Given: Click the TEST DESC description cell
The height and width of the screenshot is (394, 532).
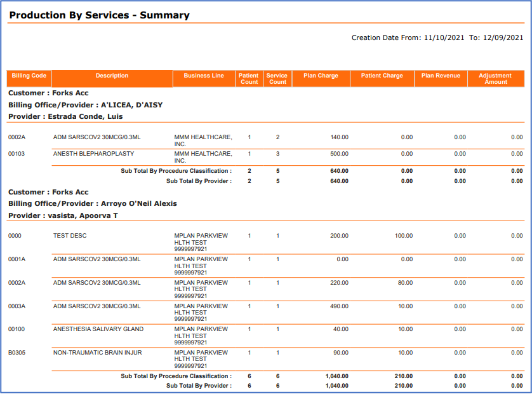Looking at the screenshot, I should (70, 236).
